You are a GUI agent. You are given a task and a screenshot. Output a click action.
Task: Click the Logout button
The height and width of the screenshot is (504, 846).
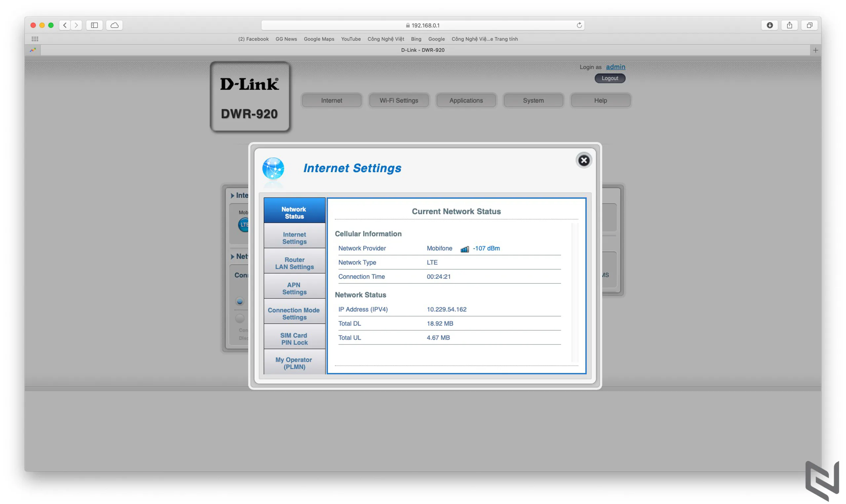point(610,78)
